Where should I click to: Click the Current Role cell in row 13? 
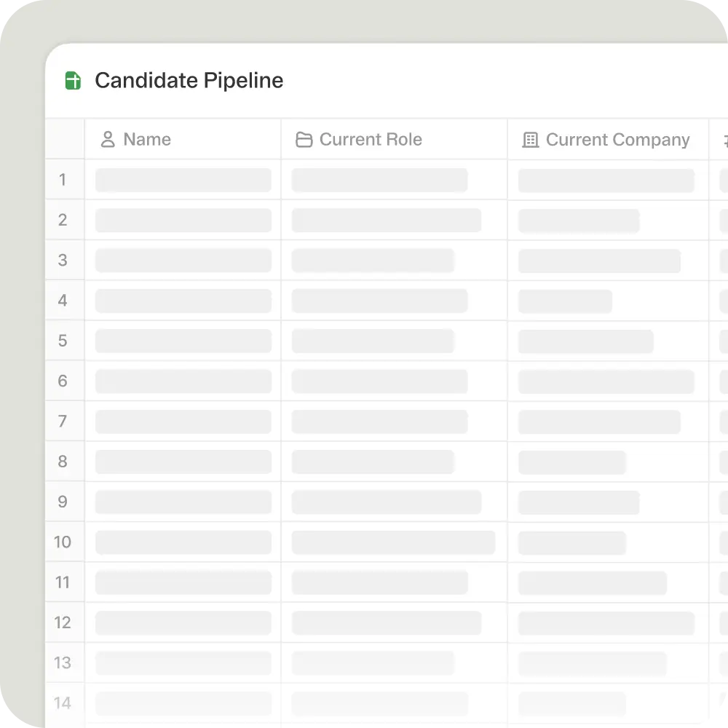(393, 662)
